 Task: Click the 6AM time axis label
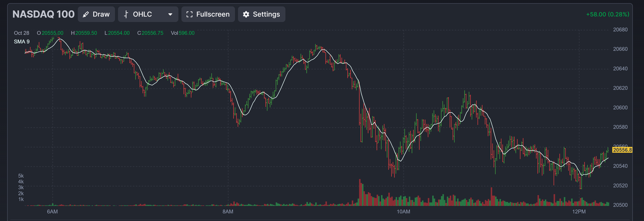click(x=52, y=212)
